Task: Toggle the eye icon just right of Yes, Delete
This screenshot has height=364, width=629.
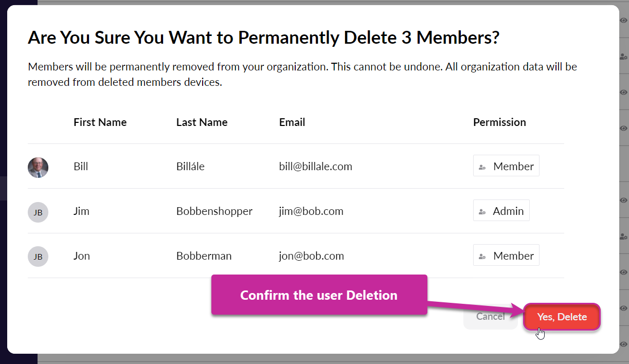Action: pyautogui.click(x=623, y=308)
